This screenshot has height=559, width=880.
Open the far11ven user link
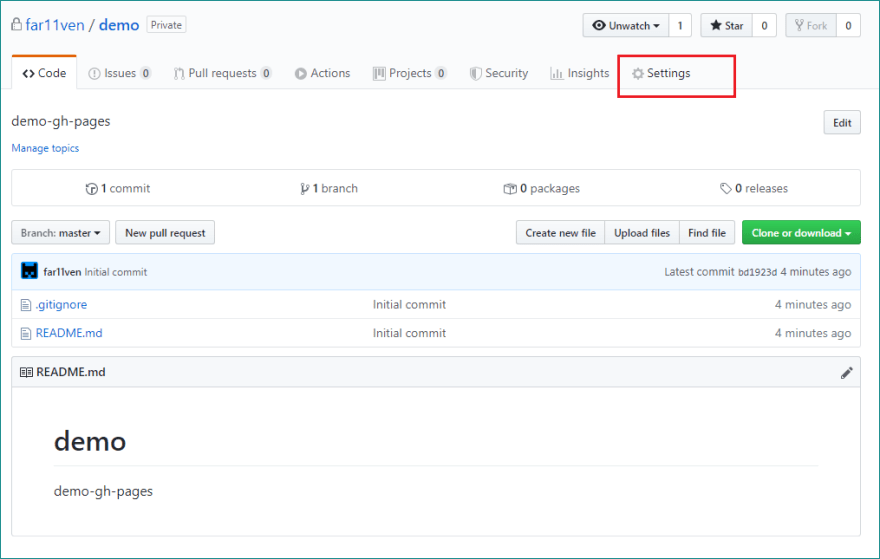tap(54, 25)
